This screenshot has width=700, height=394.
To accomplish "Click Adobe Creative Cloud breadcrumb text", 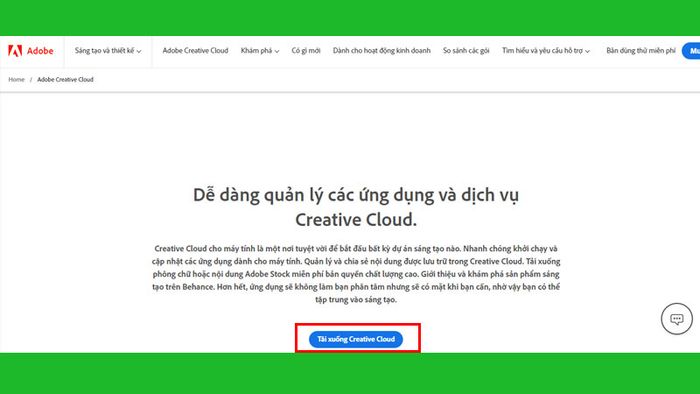I will point(65,79).
